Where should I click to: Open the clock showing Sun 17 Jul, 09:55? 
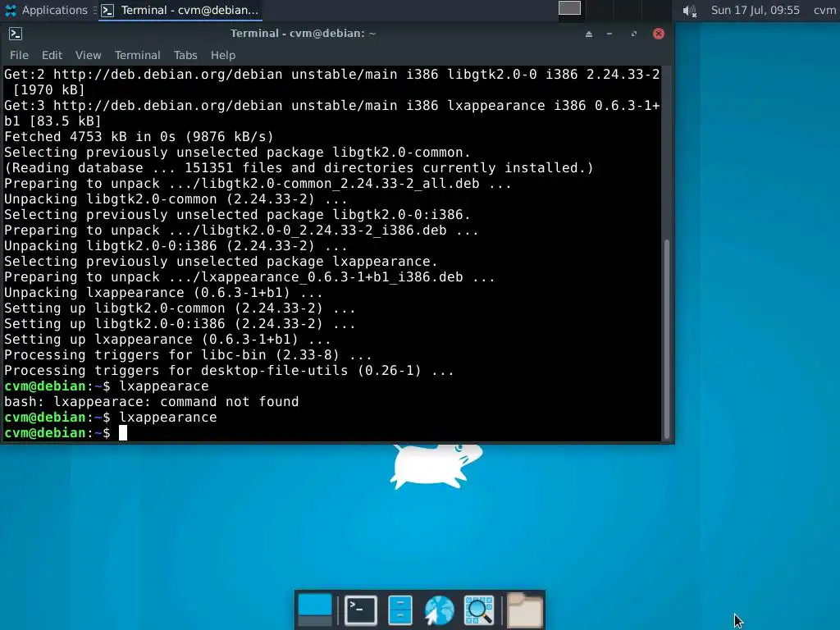(x=755, y=10)
